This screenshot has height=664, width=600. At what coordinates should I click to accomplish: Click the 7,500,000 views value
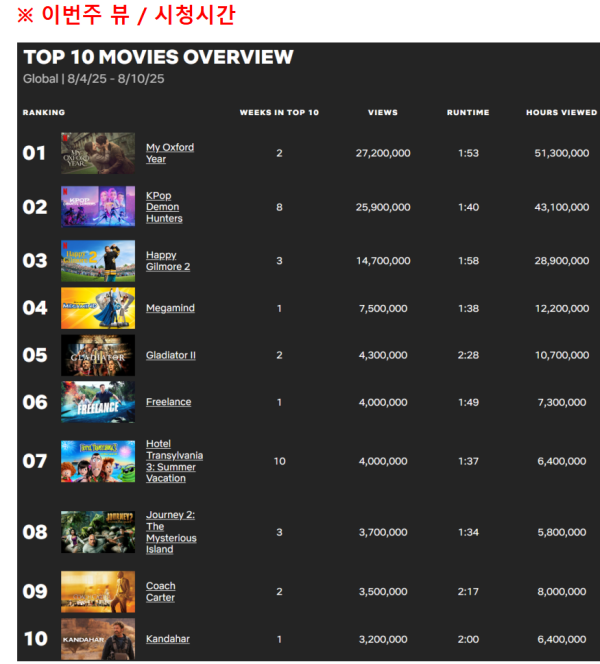pos(383,308)
